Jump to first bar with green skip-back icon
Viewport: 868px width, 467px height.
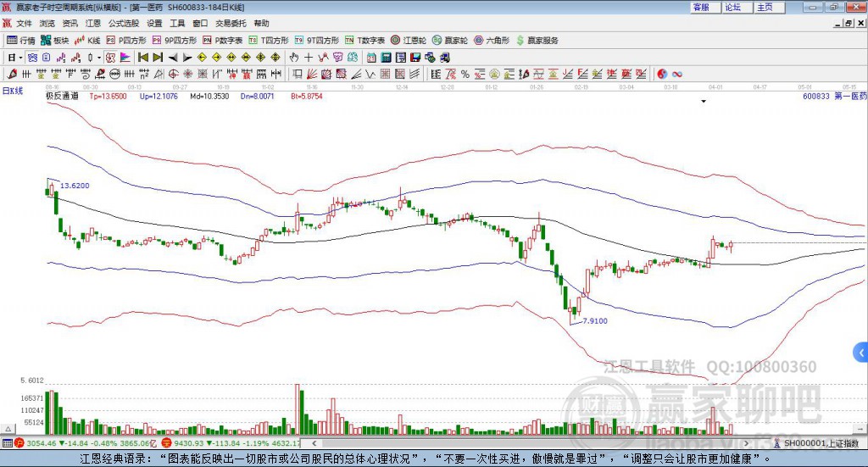142,58
